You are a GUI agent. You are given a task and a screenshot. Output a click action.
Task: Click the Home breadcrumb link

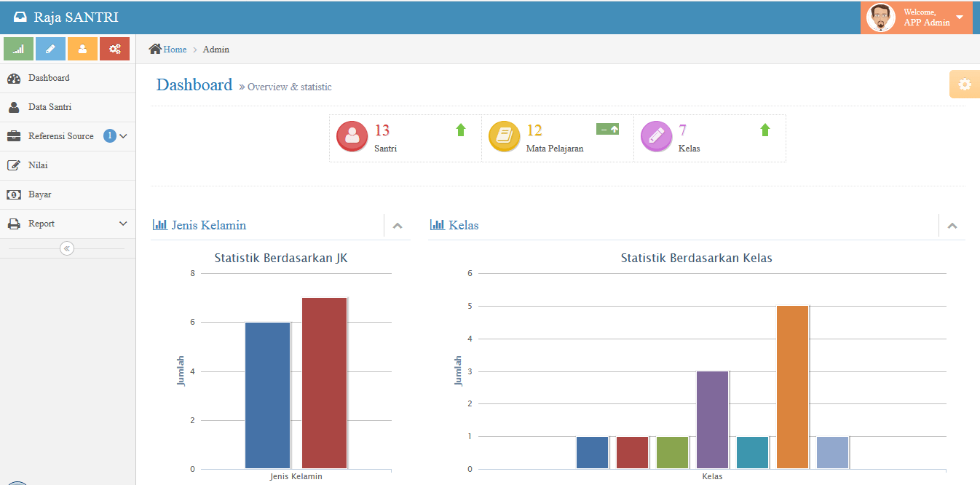click(175, 50)
